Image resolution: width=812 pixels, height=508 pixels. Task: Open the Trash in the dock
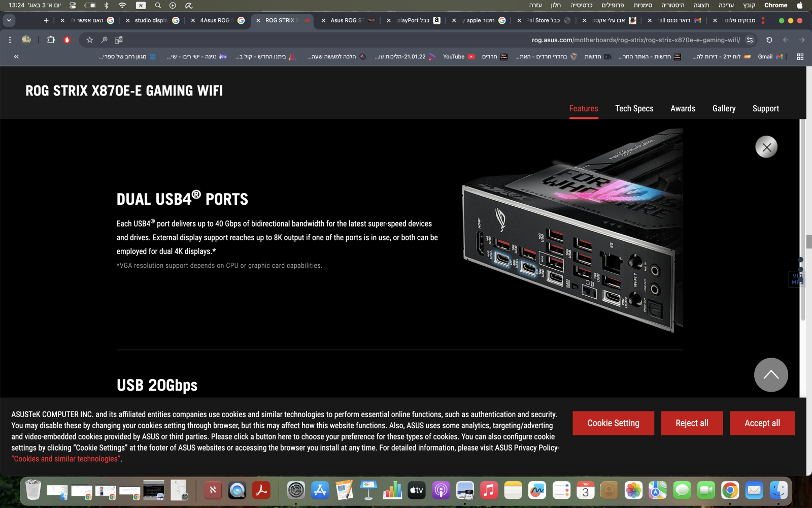(x=33, y=490)
